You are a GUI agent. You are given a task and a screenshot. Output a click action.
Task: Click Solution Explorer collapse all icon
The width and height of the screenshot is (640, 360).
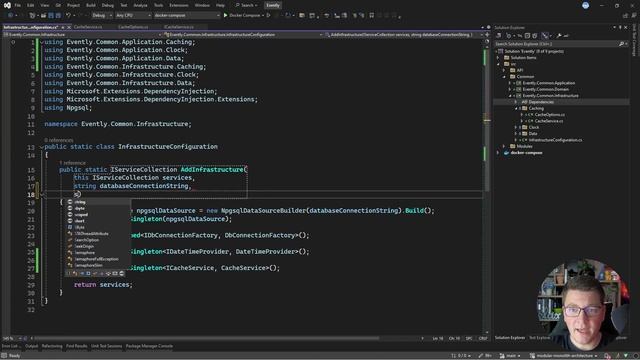click(527, 36)
